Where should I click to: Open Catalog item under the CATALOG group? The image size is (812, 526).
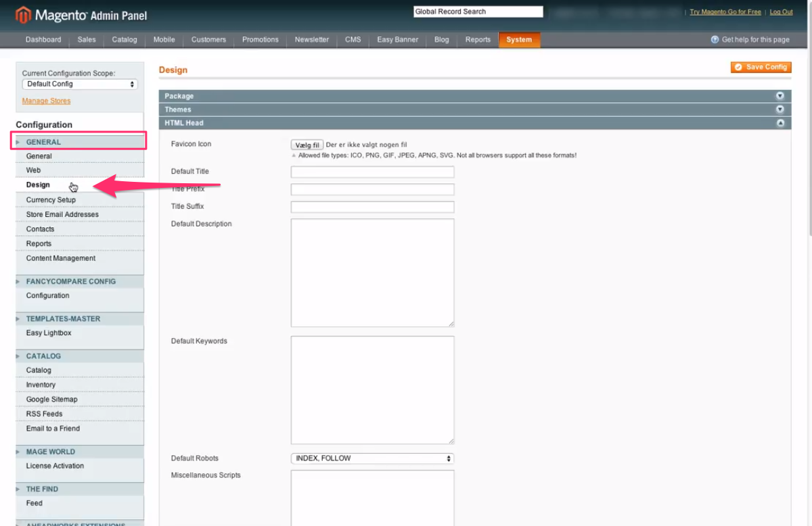[x=80, y=370]
